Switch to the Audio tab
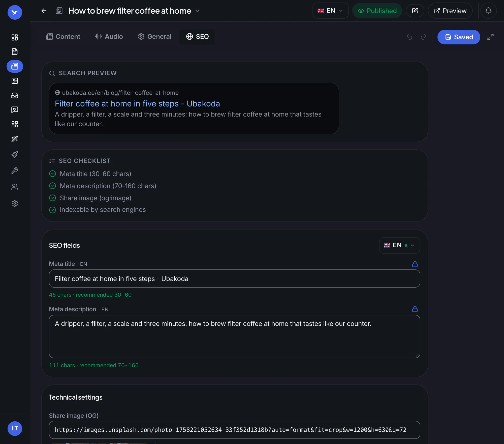The height and width of the screenshot is (444, 504). [x=109, y=37]
